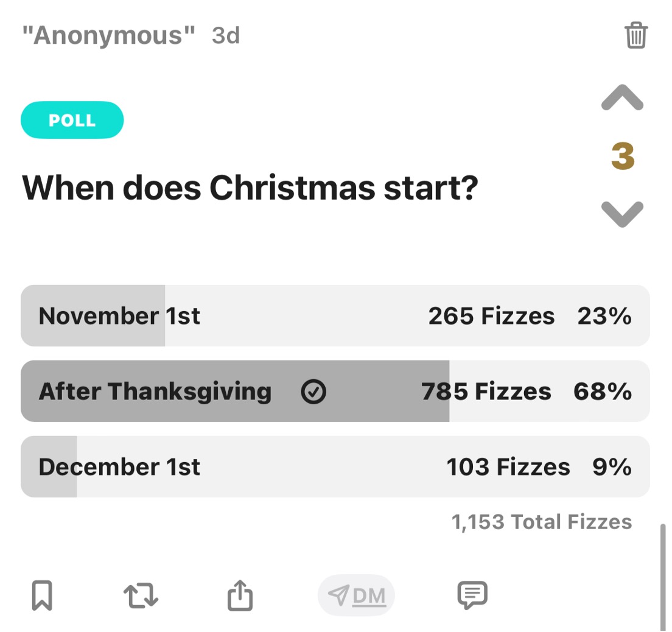The image size is (672, 632).
Task: Open the share sheet icon
Action: tap(240, 595)
